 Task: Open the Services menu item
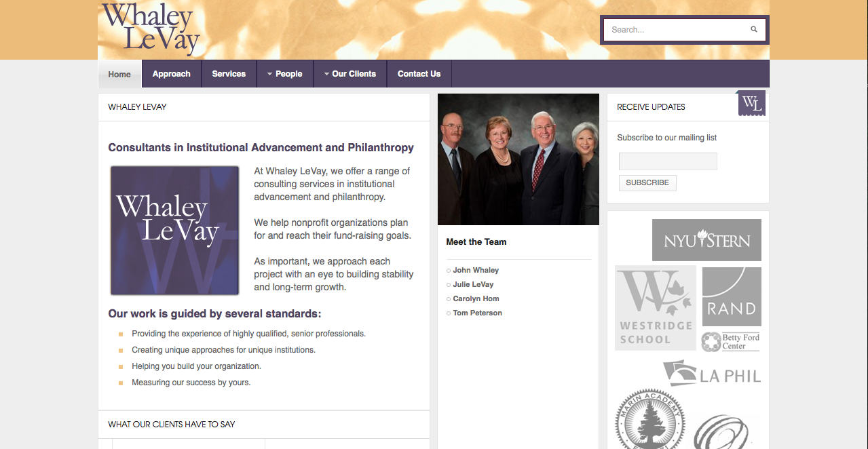click(229, 74)
